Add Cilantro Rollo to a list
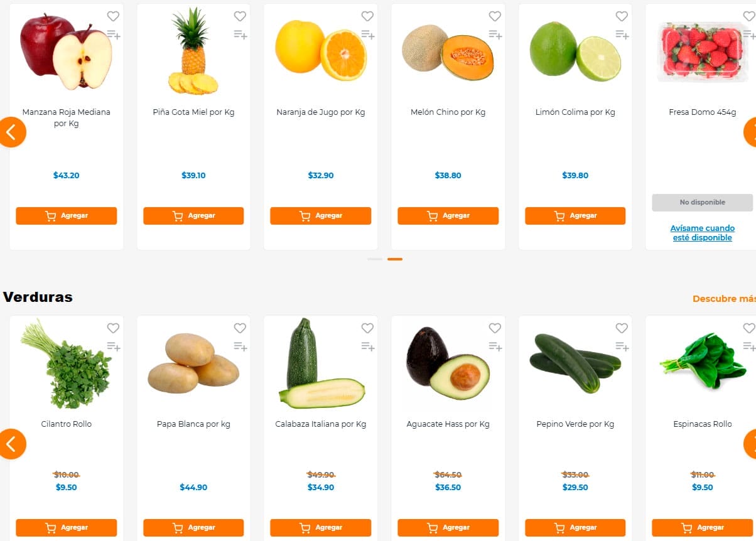The image size is (756, 541). (113, 346)
